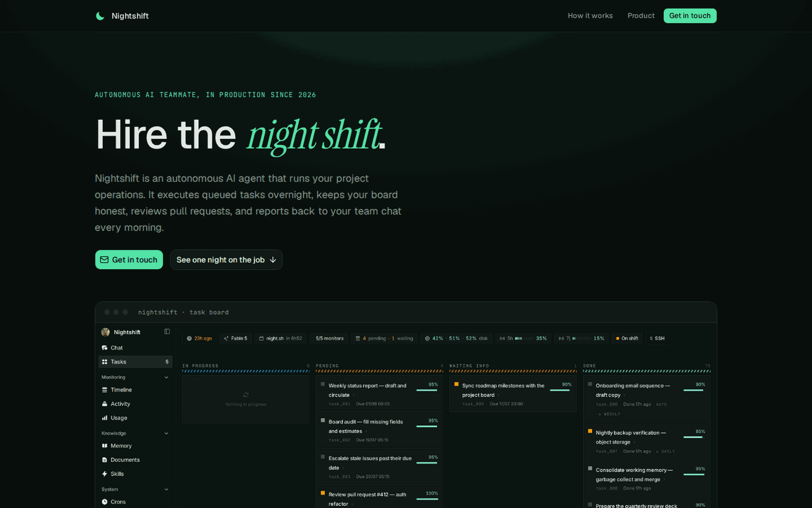
Task: Open the How it works nav item
Action: [590, 16]
